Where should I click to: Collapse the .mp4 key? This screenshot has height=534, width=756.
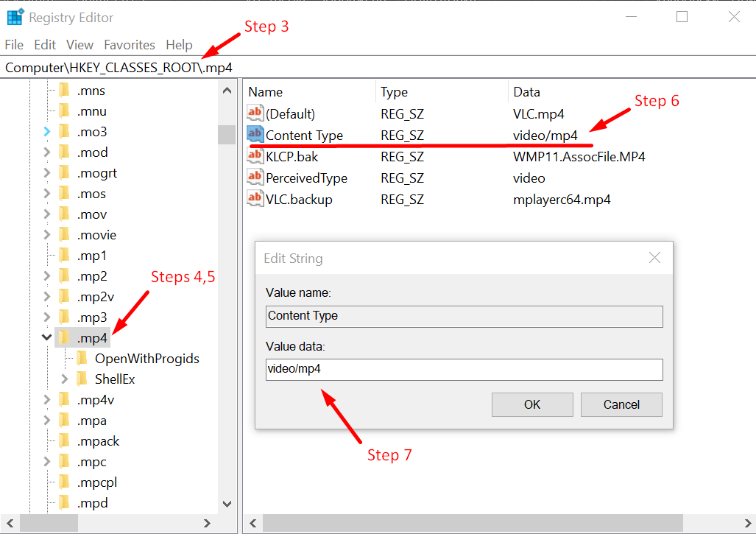pos(47,337)
